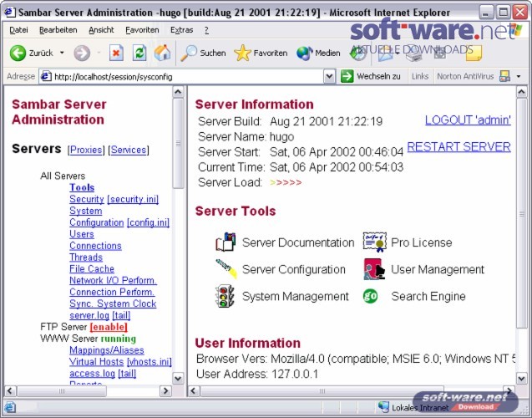Click the green go Search Engine icon
The width and height of the screenshot is (532, 418).
pos(370,296)
